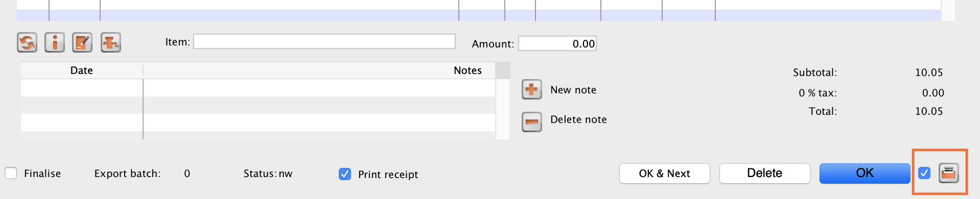This screenshot has width=980, height=199.
Task: Select the first empty notes table row
Action: coord(258,88)
